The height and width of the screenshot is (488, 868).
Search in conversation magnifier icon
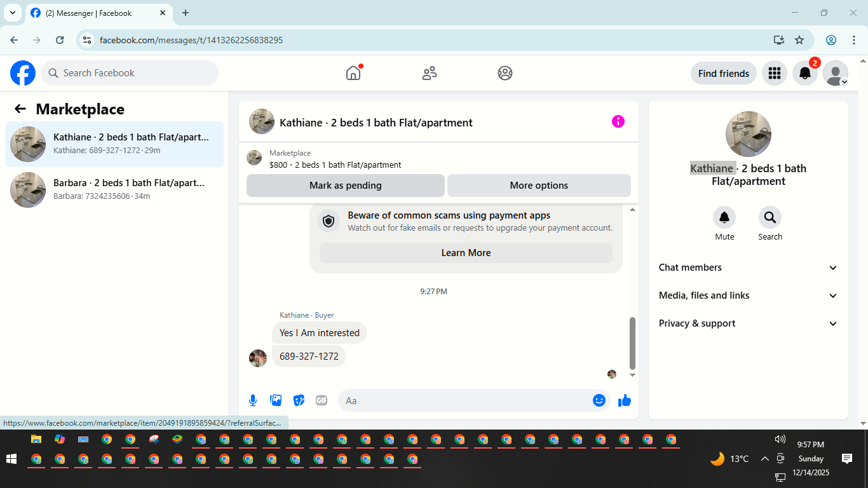pyautogui.click(x=770, y=218)
